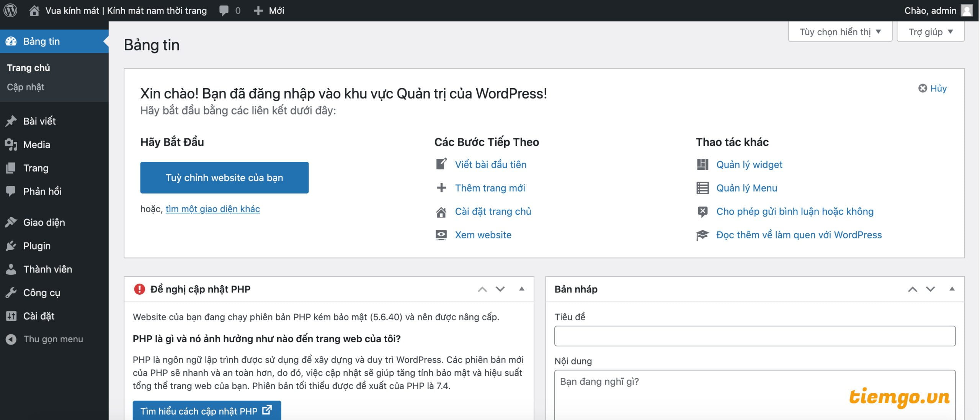The image size is (980, 420).
Task: Open comments bubble icon in admin bar
Action: [224, 10]
